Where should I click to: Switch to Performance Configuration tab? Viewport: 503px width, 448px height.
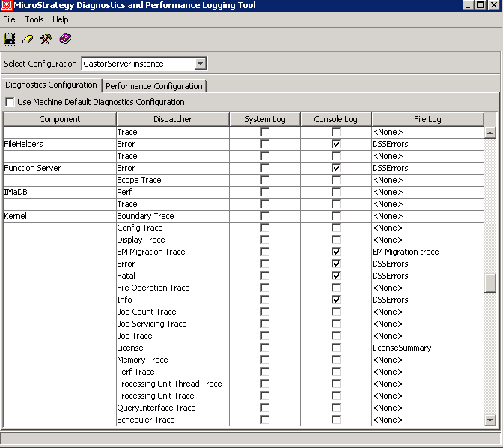[154, 86]
